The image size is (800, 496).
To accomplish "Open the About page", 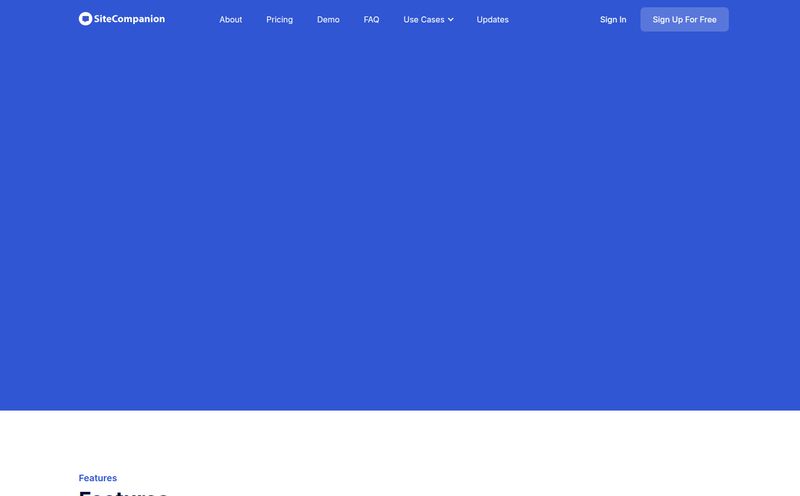I will click(x=231, y=19).
